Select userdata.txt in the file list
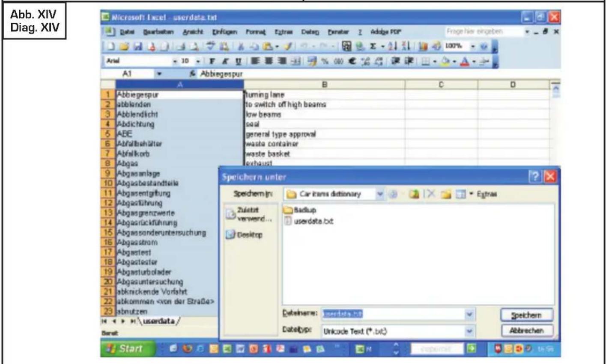The height and width of the screenshot is (364, 606). pos(309,221)
